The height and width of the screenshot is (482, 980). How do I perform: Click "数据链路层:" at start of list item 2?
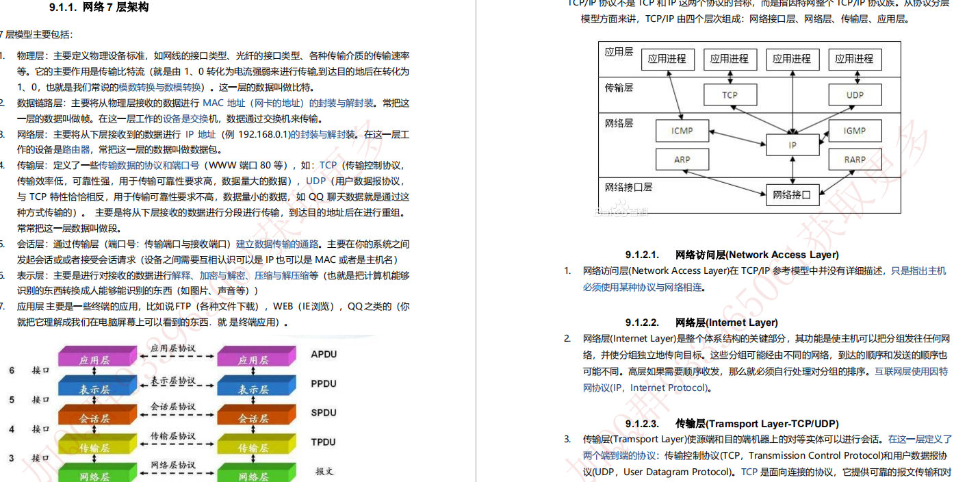point(42,103)
